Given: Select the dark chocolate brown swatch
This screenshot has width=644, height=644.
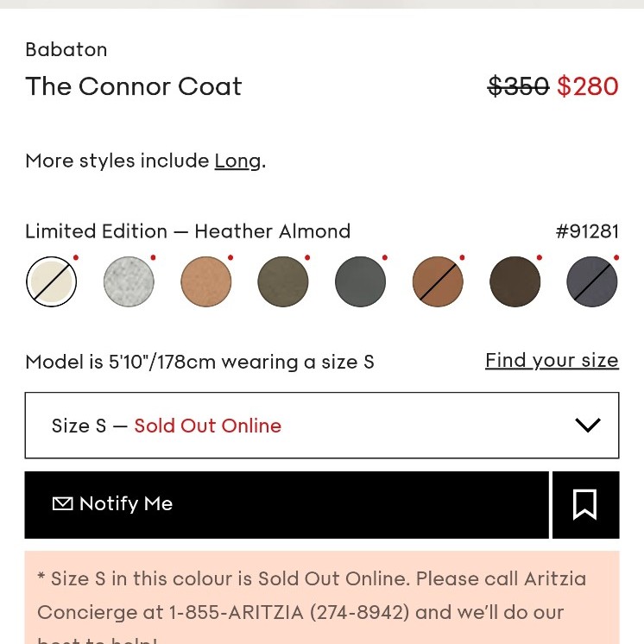Looking at the screenshot, I should tap(515, 282).
